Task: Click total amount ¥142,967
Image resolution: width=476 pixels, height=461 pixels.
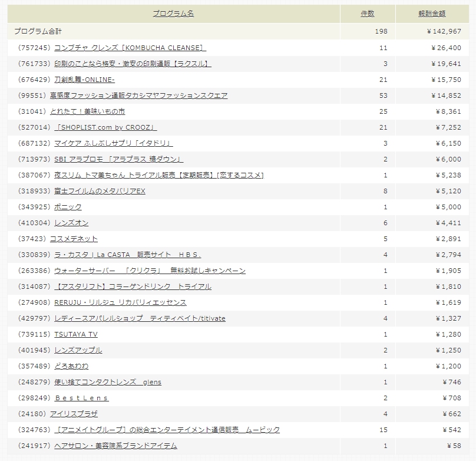Action: tap(444, 31)
